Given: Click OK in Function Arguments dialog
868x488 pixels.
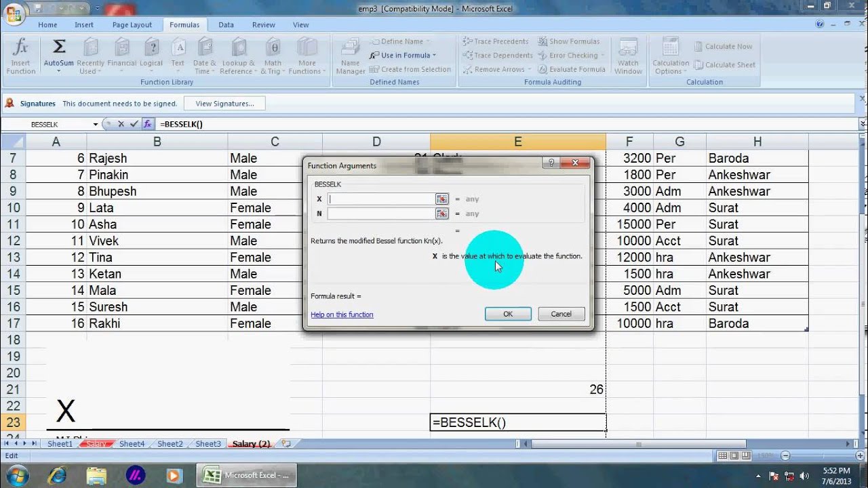Looking at the screenshot, I should coord(508,314).
